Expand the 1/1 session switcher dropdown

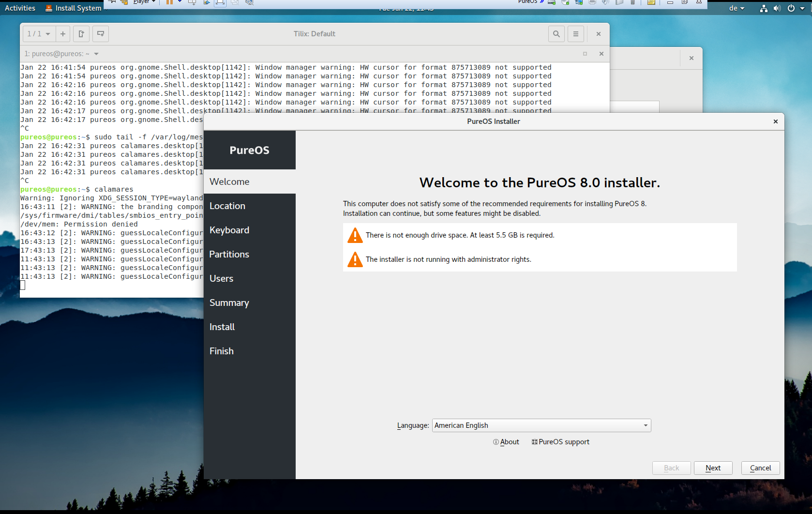tap(39, 34)
